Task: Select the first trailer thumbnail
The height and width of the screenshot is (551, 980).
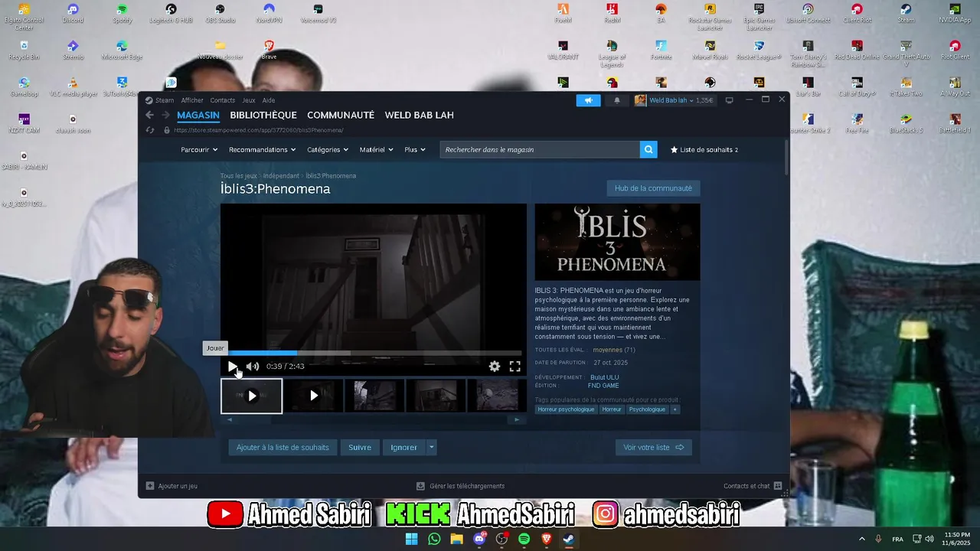Action: 251,396
